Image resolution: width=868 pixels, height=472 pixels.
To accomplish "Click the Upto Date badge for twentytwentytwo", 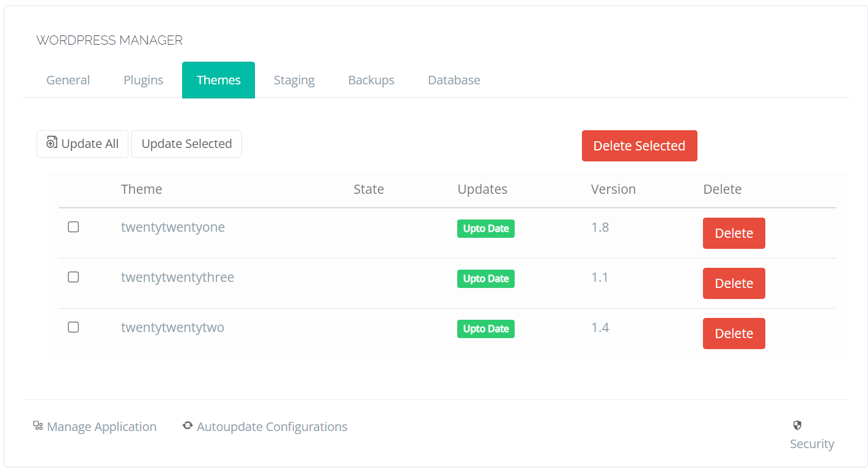I will click(x=486, y=329).
